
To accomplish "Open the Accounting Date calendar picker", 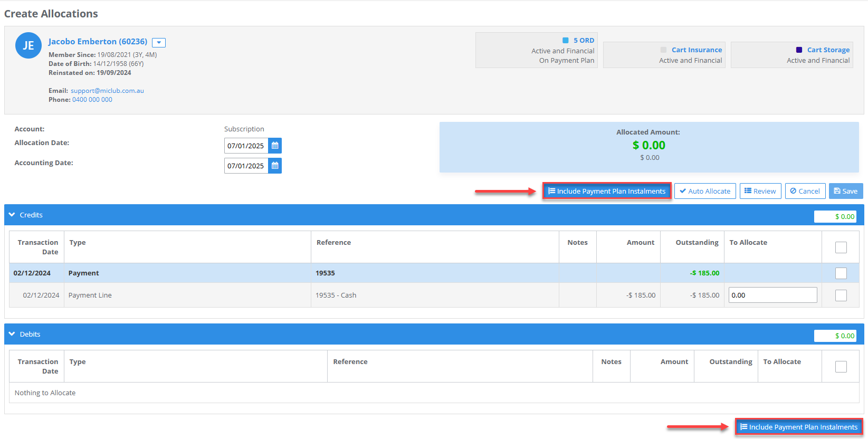I will point(275,166).
